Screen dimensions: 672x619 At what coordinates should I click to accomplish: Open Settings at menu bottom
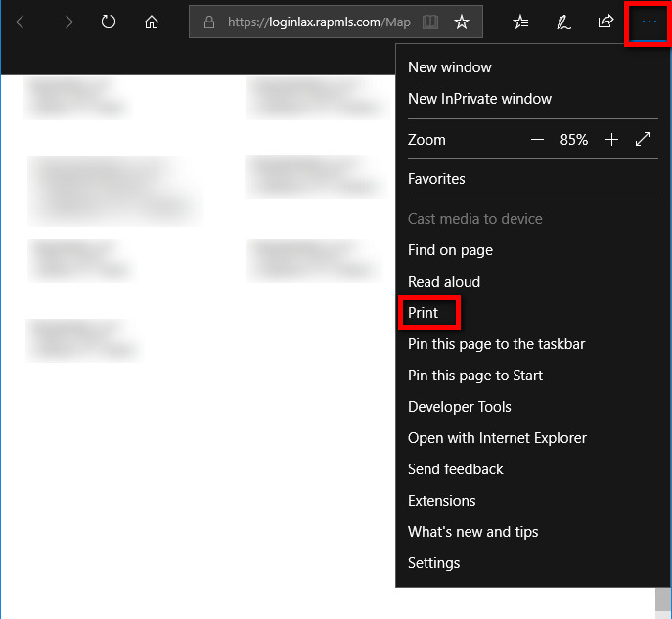click(433, 563)
